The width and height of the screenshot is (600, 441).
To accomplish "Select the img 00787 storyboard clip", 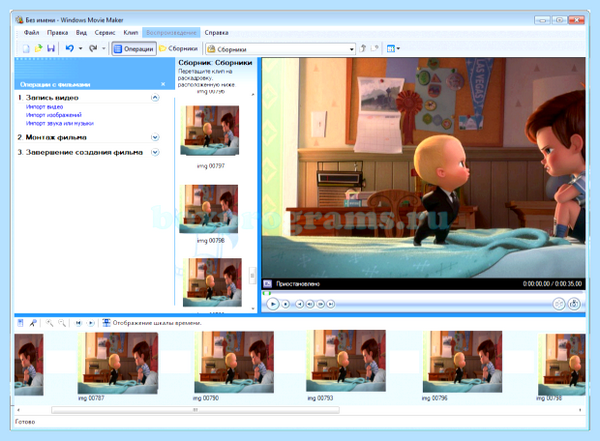I will [x=118, y=363].
